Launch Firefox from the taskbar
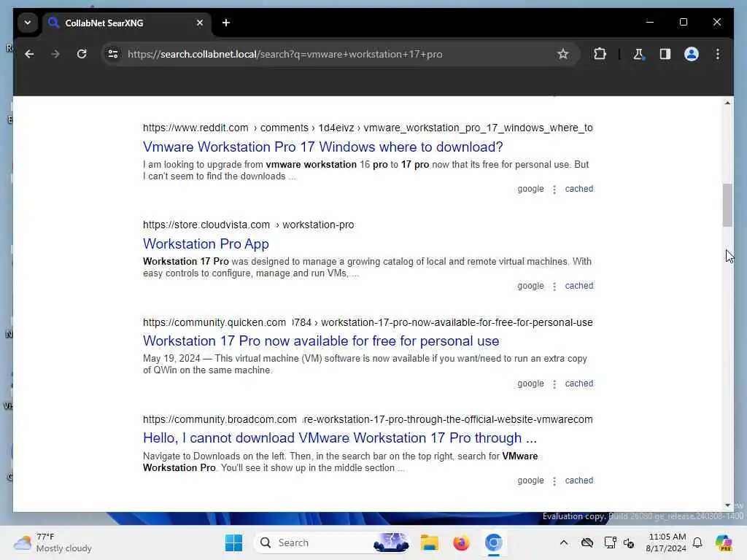 461,542
